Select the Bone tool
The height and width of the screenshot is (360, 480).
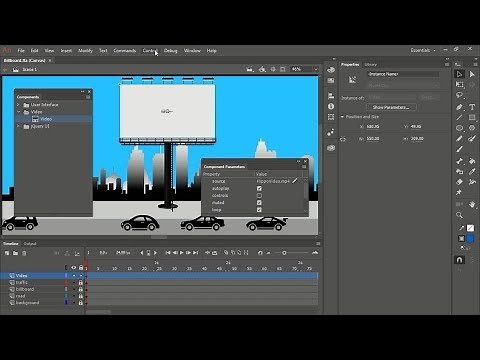click(459, 161)
